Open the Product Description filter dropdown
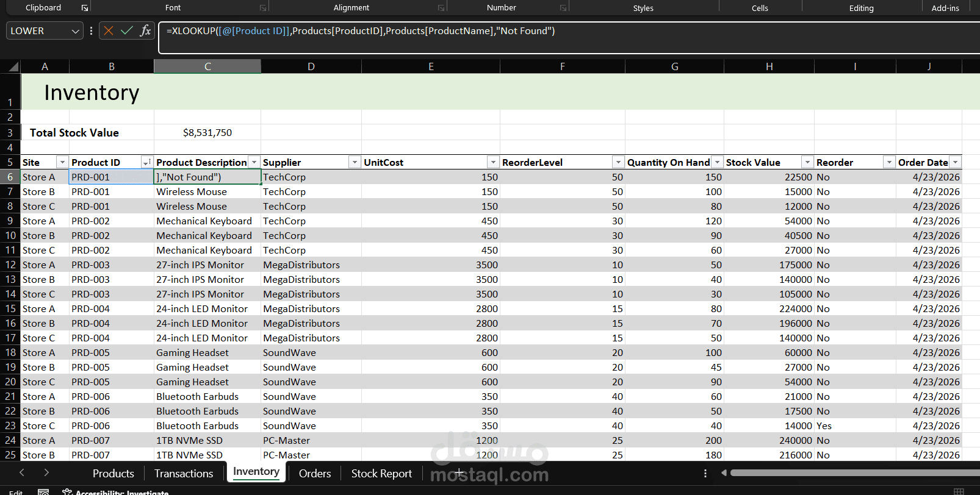The height and width of the screenshot is (495, 980). point(254,162)
